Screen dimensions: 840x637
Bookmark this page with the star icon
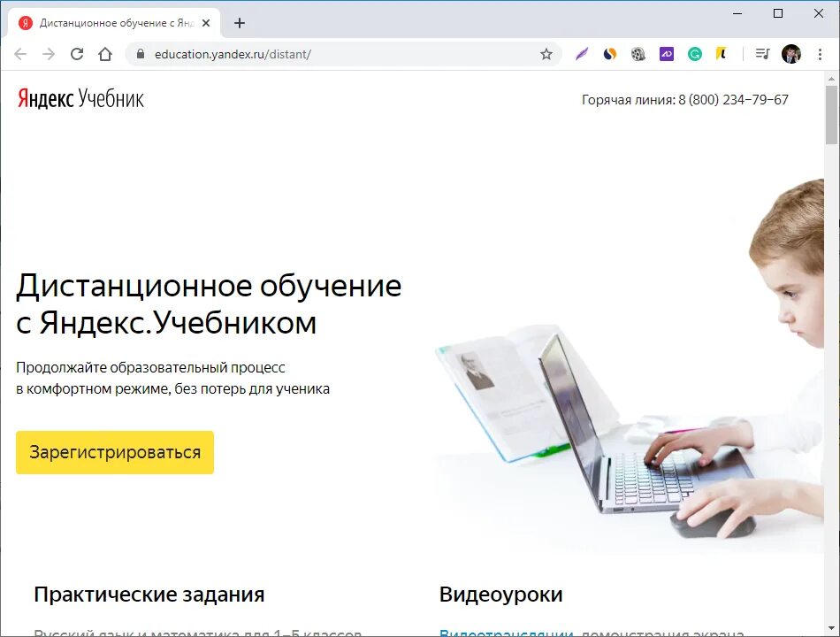tap(546, 54)
